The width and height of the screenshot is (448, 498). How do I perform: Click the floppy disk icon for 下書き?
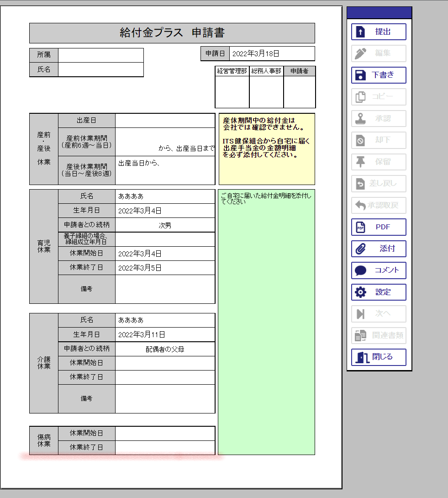pyautogui.click(x=360, y=75)
